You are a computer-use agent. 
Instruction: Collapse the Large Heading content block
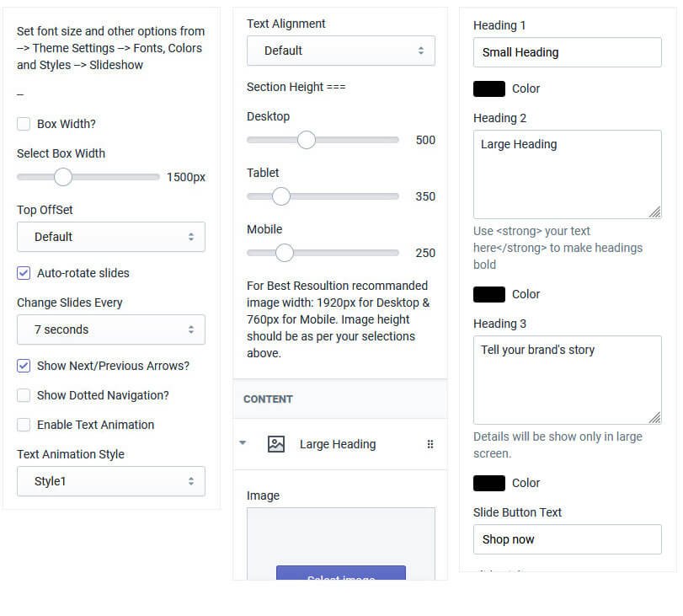tap(243, 443)
